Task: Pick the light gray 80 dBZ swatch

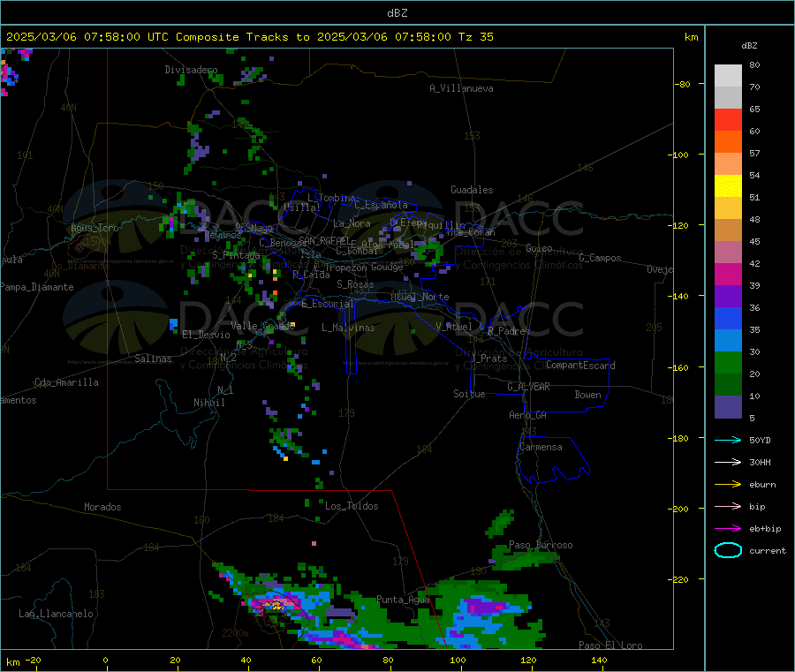Action: (x=728, y=76)
